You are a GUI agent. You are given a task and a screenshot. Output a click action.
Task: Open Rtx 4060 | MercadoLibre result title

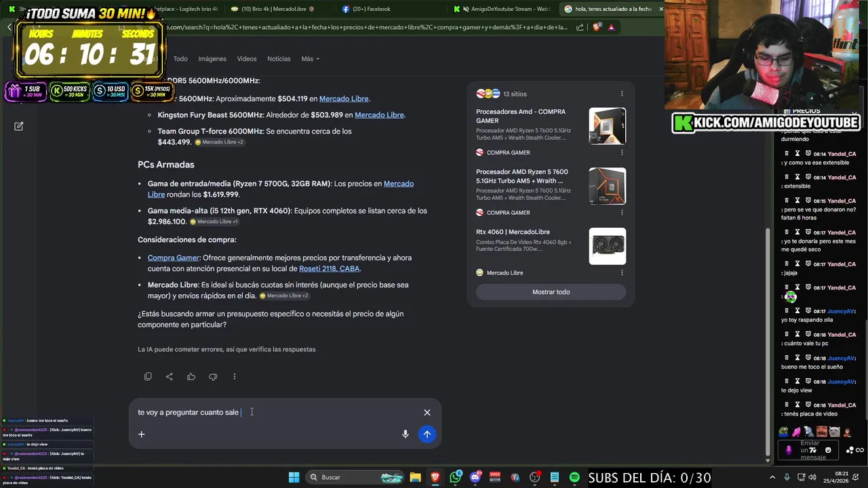tap(513, 232)
